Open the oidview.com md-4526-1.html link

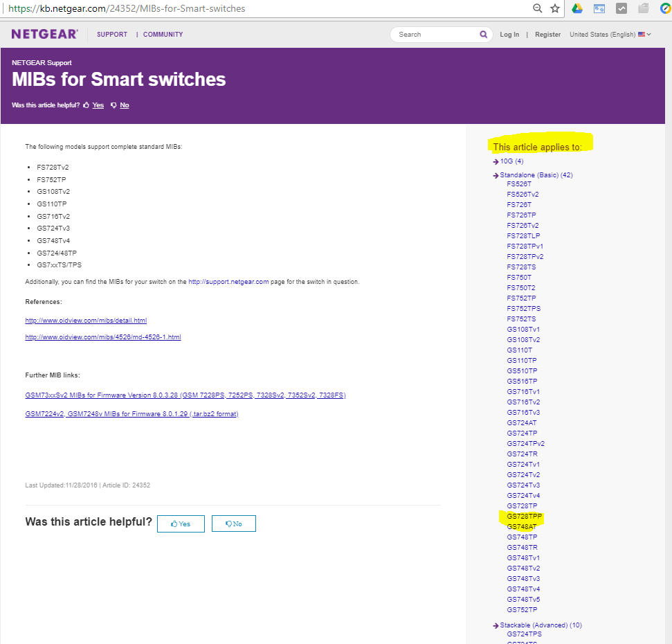(x=103, y=337)
